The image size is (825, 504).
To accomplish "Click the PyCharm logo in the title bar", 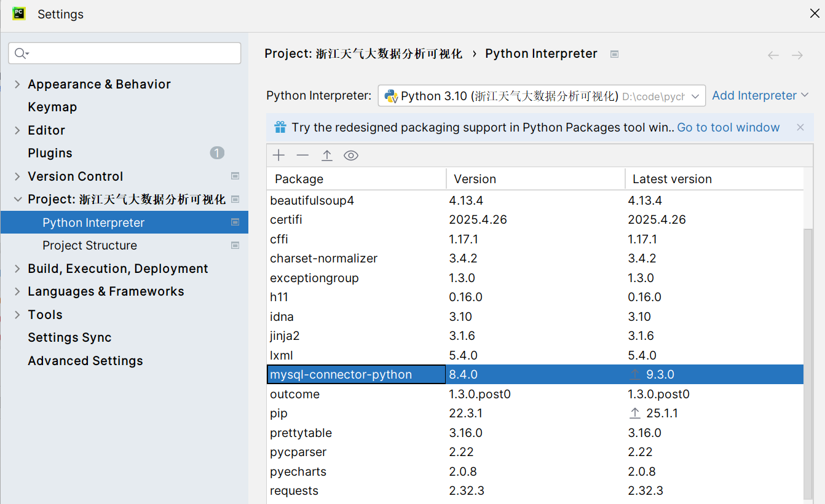I will [x=18, y=14].
